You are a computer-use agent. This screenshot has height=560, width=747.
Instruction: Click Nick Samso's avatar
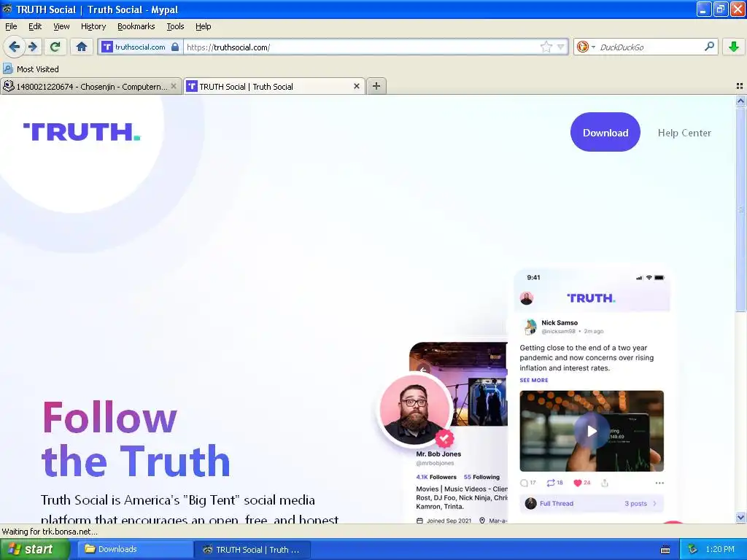[530, 327]
